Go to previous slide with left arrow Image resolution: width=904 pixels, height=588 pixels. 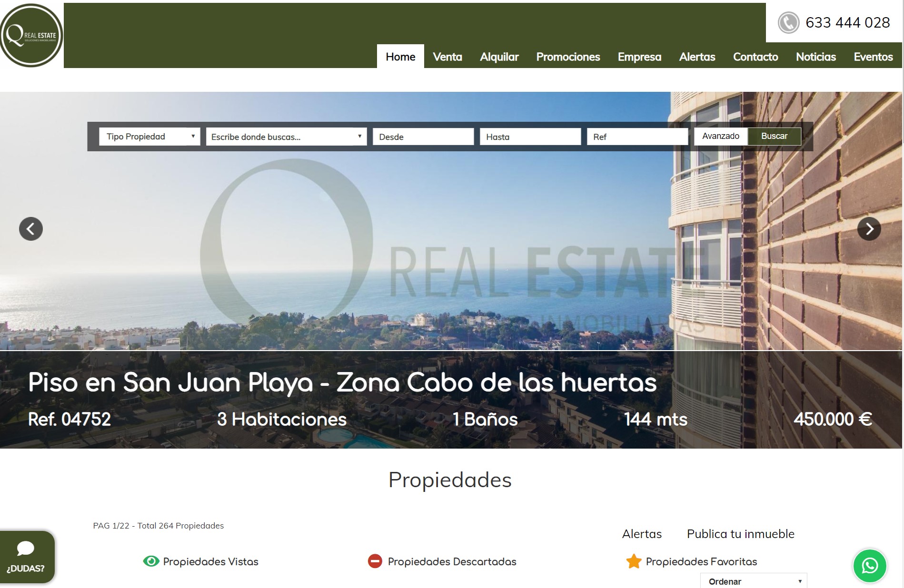pos(31,229)
